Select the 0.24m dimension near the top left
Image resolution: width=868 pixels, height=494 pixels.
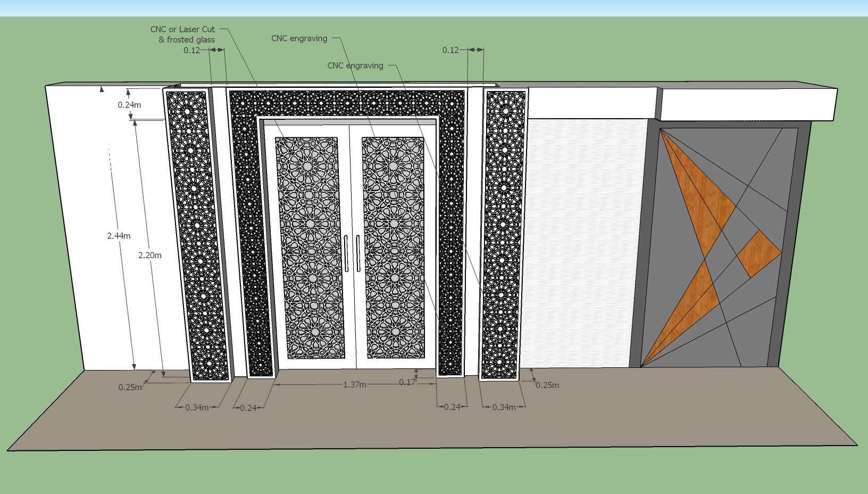(x=129, y=105)
